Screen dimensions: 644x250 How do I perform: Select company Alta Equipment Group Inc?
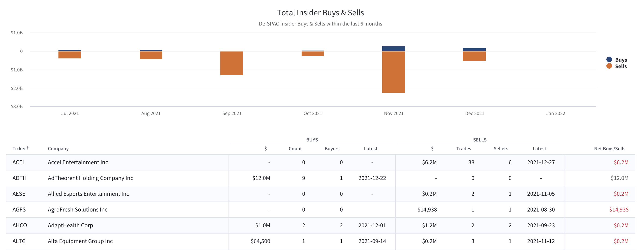[x=80, y=241]
